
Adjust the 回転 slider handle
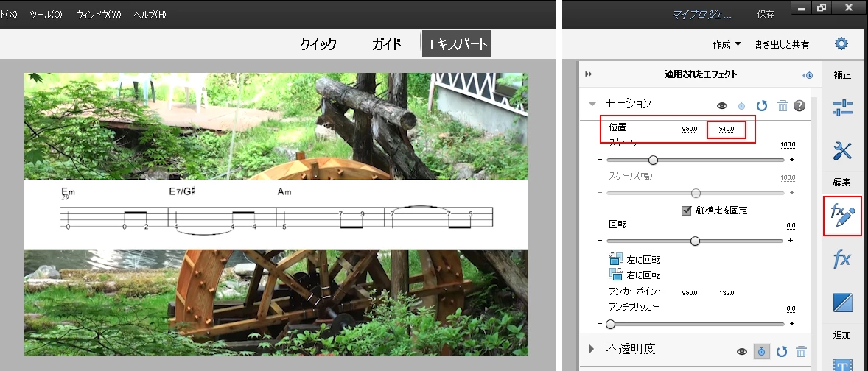696,241
